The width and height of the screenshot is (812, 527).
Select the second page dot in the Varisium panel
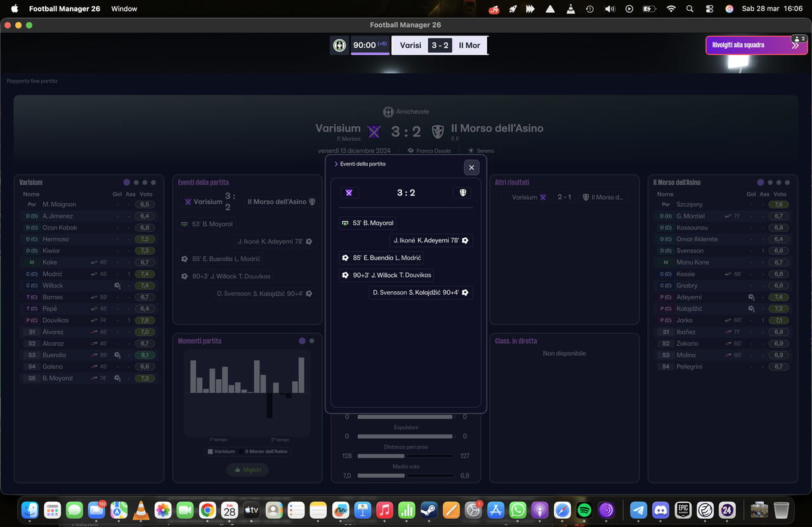point(136,183)
